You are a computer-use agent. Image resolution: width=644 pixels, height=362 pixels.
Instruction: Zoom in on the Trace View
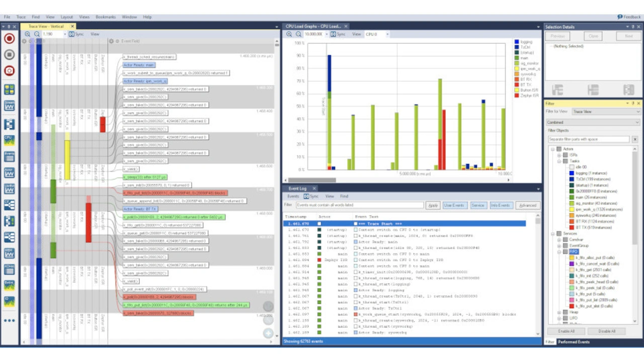(x=28, y=34)
